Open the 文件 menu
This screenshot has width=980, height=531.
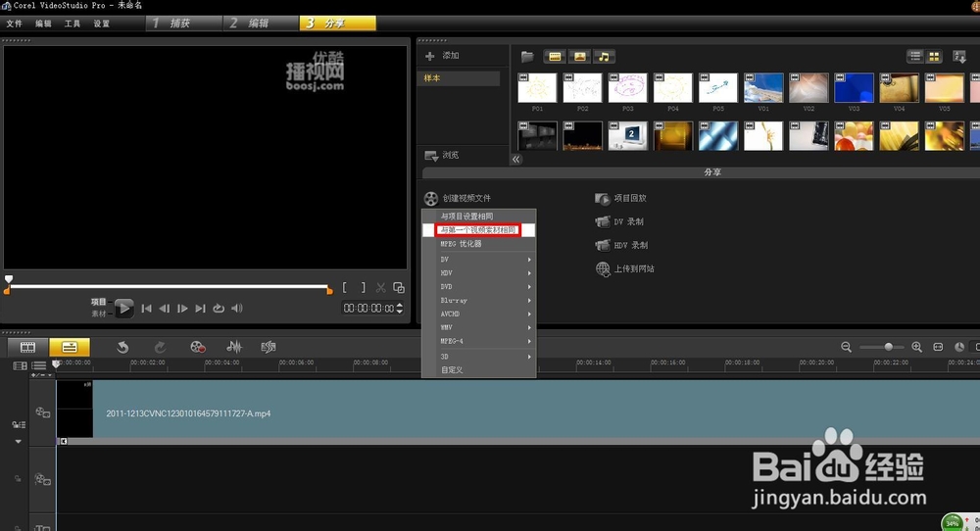point(14,24)
